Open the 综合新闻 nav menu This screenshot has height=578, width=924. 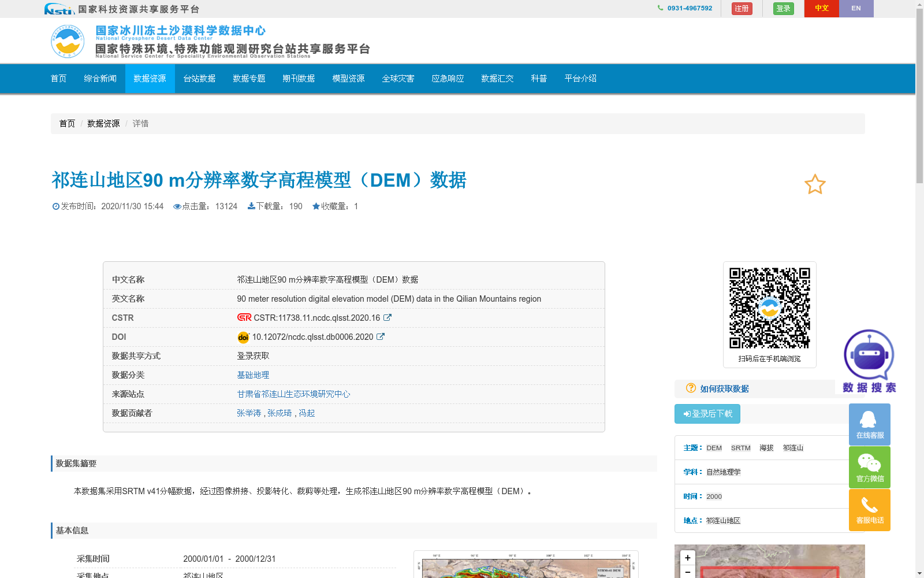coord(100,79)
